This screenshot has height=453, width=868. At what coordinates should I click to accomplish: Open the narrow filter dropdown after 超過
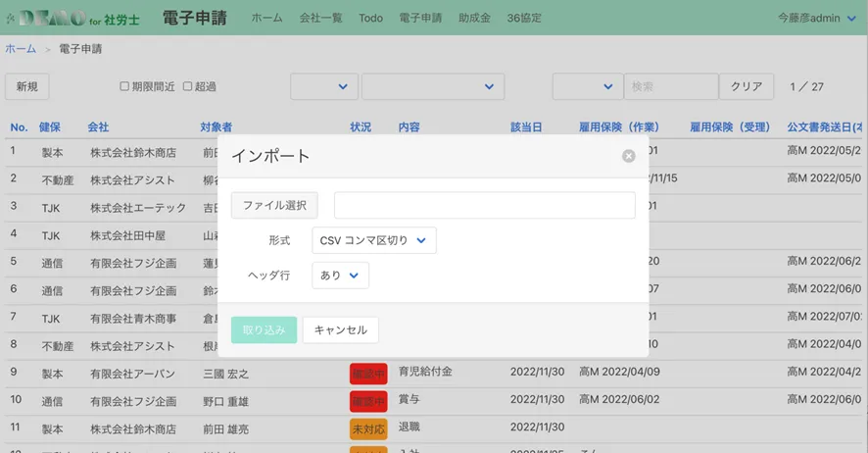pos(324,86)
